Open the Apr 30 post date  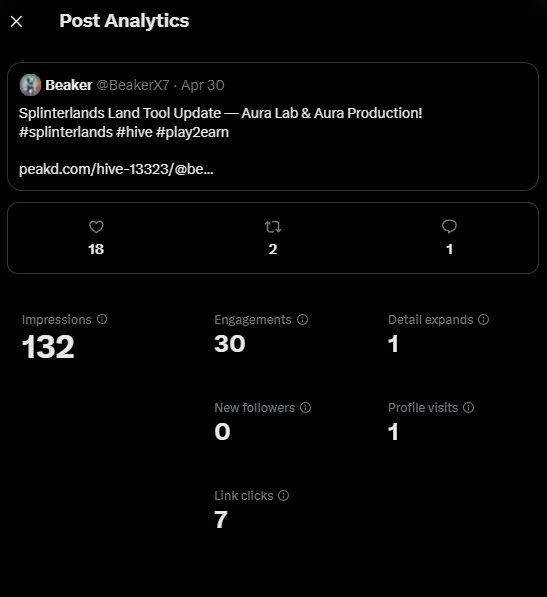tap(203, 85)
